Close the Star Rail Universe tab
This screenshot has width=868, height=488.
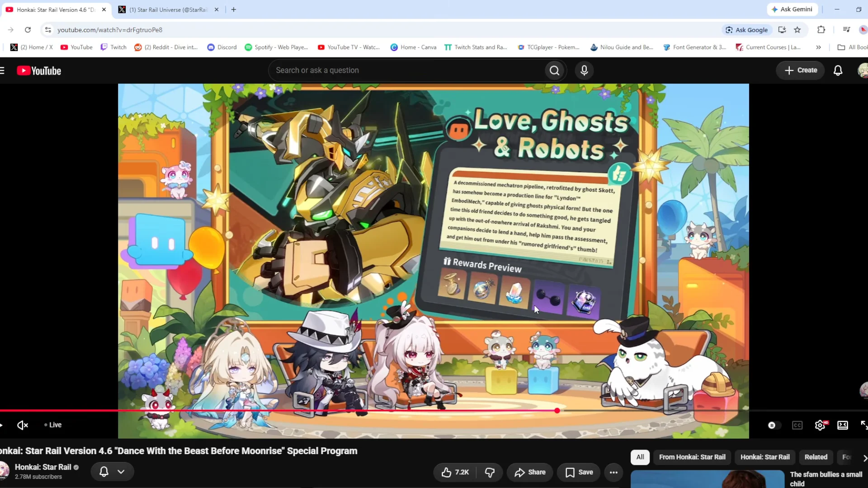pyautogui.click(x=217, y=9)
